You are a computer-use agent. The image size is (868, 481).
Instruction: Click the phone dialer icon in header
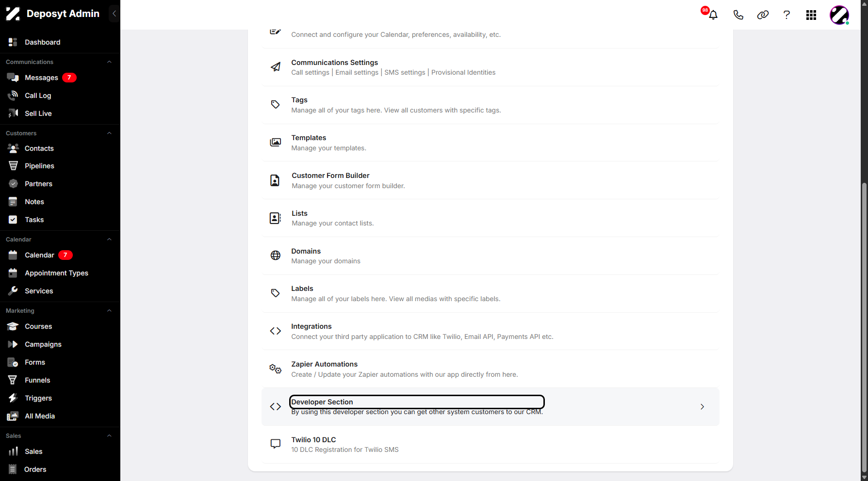[738, 15]
